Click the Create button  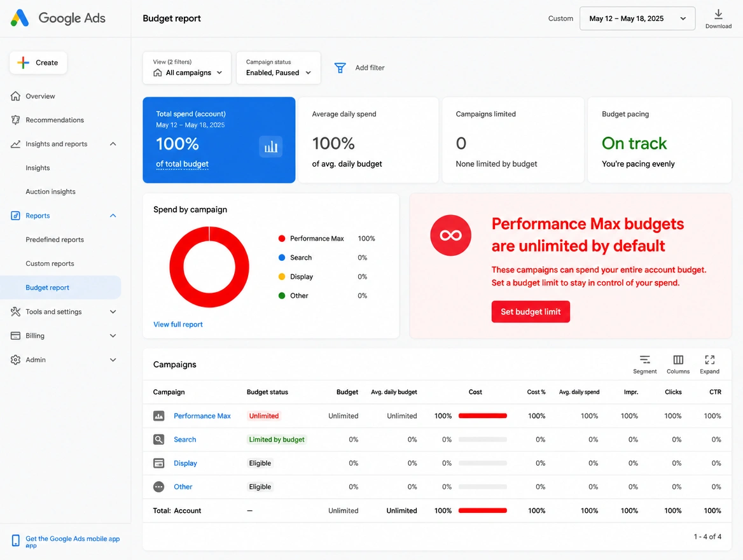click(38, 62)
